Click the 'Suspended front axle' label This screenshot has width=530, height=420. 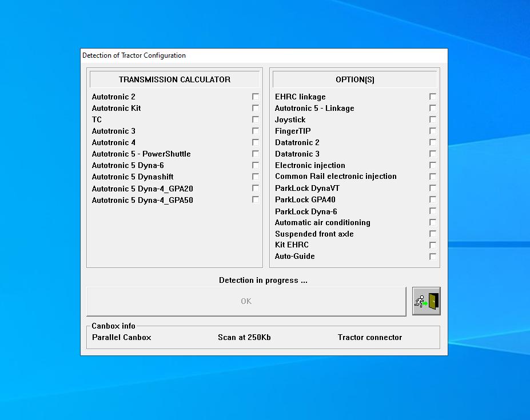314,234
